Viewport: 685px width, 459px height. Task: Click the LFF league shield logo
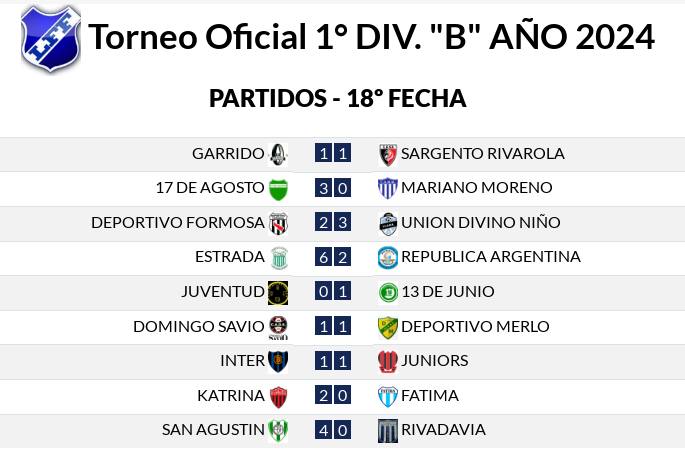pos(51,38)
